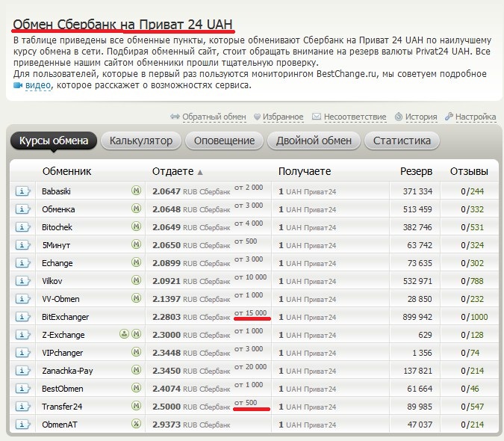Open info icon for Transfer24 row
The width and height of the screenshot is (504, 441).
click(x=22, y=407)
